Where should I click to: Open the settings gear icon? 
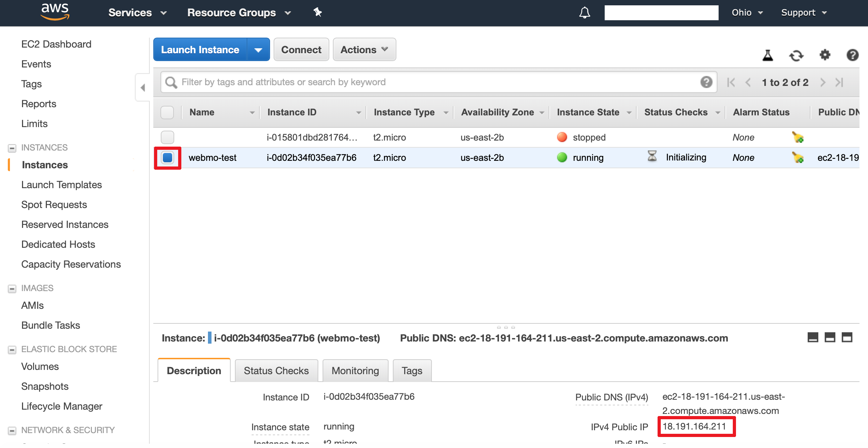825,55
